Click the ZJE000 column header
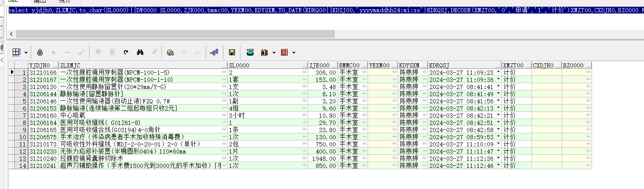 click(x=322, y=65)
